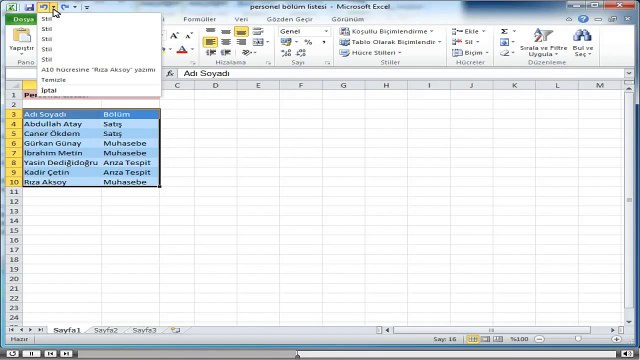Screen dimensions: 640x360
Task: Toggle mute with the video speaker icon
Action: point(627,353)
